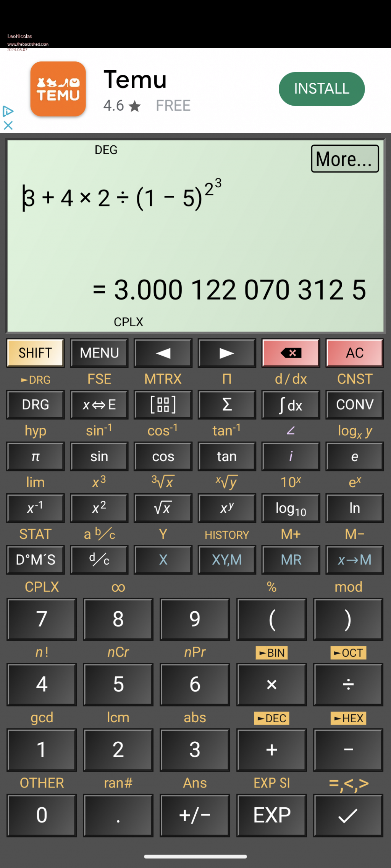This screenshot has height=868, width=391.
Task: Tap the sigma summation key
Action: pyautogui.click(x=227, y=405)
